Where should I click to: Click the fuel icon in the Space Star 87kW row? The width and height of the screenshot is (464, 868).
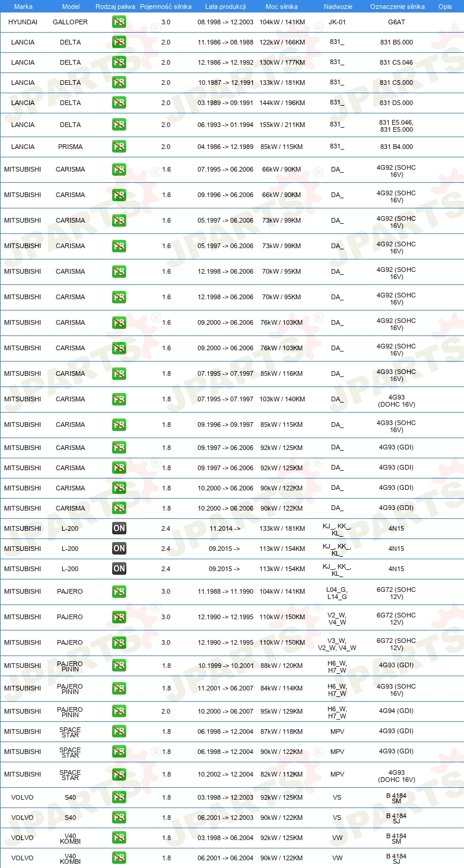[119, 731]
